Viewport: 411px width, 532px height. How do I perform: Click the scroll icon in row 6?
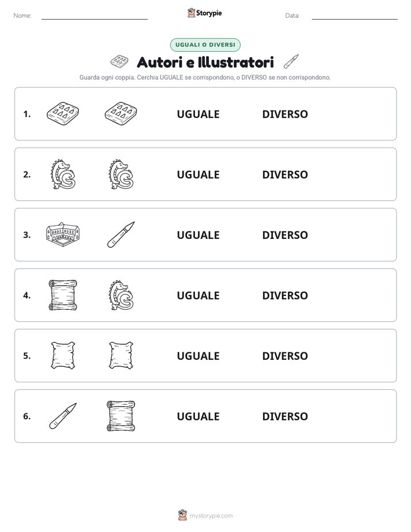click(x=121, y=416)
